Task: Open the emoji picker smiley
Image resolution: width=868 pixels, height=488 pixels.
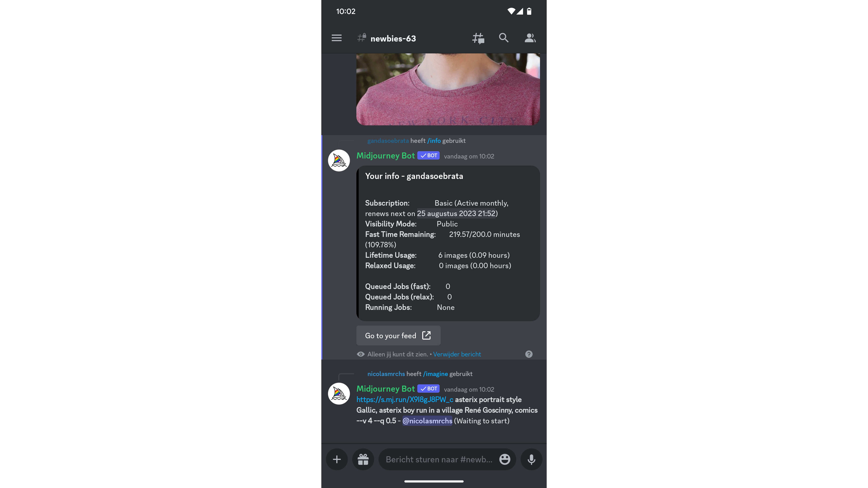Action: click(x=505, y=459)
